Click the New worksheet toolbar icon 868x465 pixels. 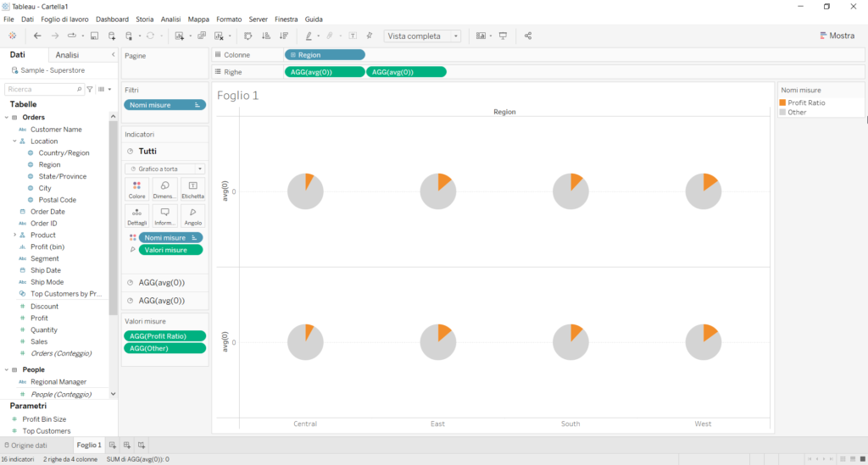tap(180, 36)
